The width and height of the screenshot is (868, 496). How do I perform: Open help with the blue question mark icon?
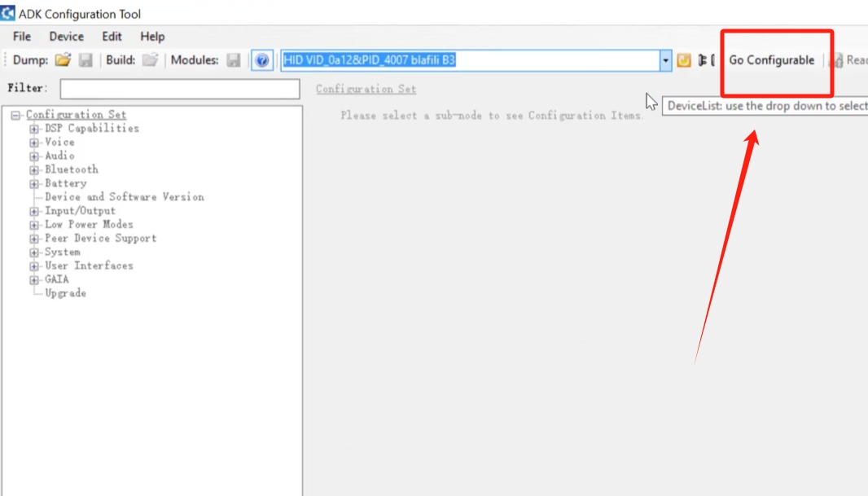pyautogui.click(x=262, y=59)
